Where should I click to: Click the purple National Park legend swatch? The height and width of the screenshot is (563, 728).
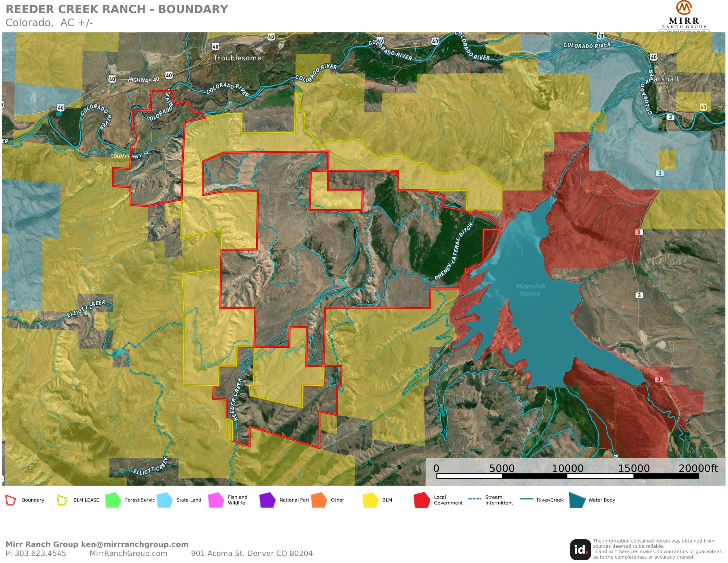coord(268,500)
